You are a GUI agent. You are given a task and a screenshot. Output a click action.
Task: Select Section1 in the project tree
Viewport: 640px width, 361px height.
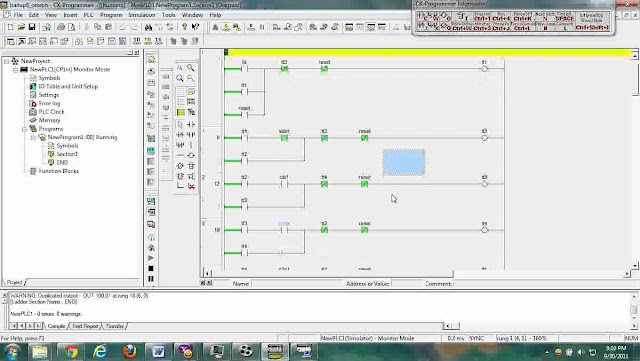[67, 154]
